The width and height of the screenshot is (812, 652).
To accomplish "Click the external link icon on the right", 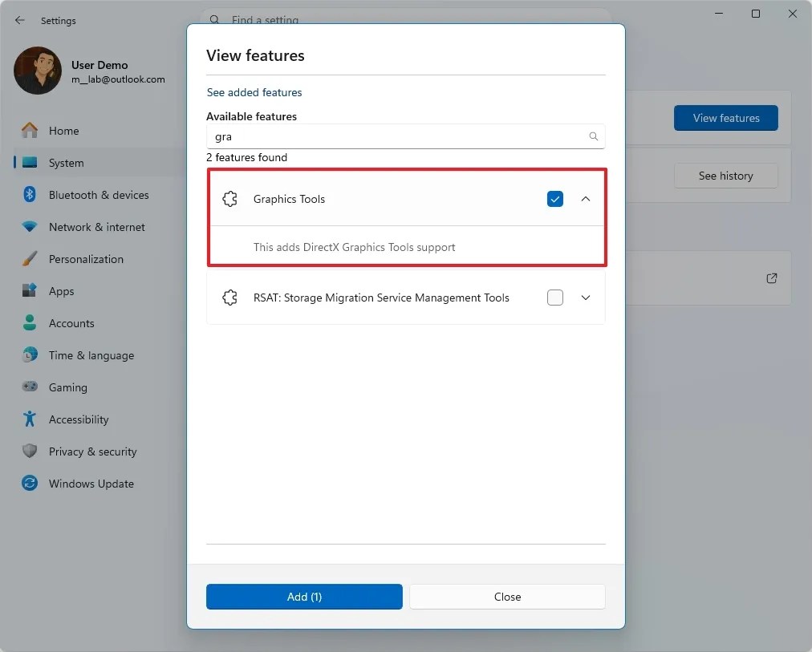I will (x=771, y=278).
